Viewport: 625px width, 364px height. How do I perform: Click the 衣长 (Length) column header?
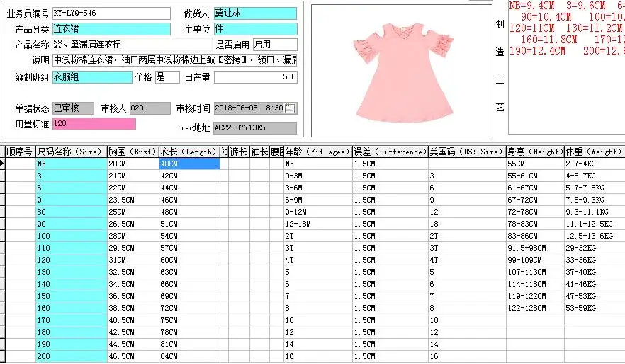[189, 152]
